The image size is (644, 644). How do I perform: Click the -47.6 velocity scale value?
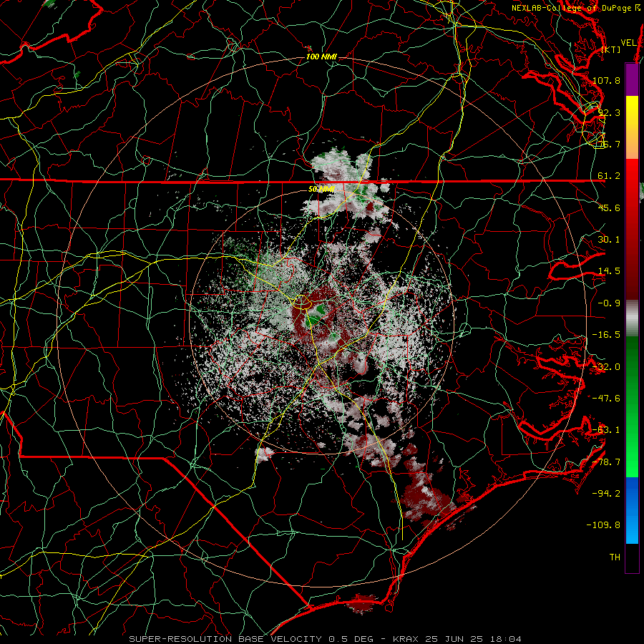606,399
